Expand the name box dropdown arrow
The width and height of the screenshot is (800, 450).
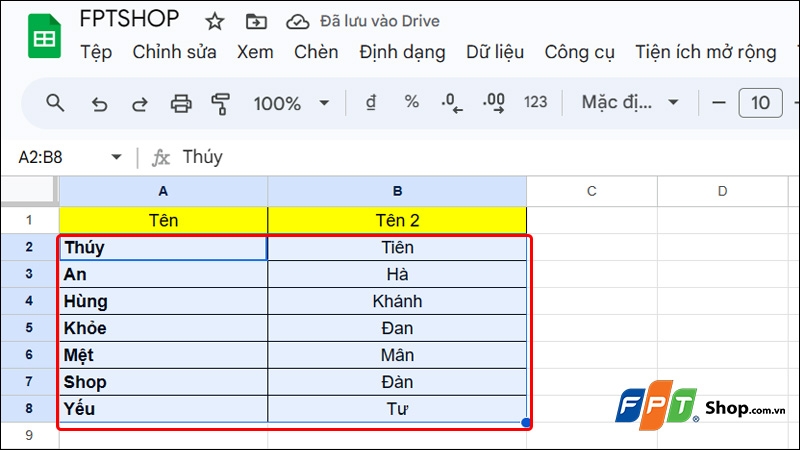(x=116, y=157)
